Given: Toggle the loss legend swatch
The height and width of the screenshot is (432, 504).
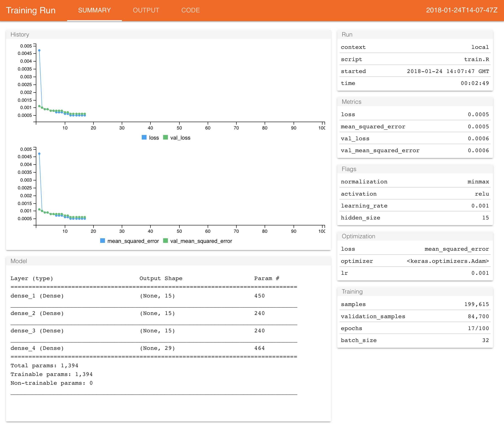Looking at the screenshot, I should point(144,137).
